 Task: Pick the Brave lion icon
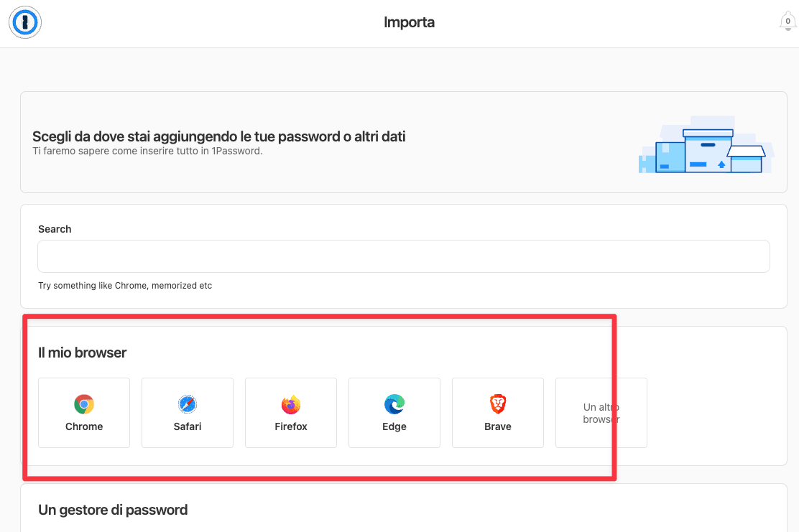tap(498, 404)
